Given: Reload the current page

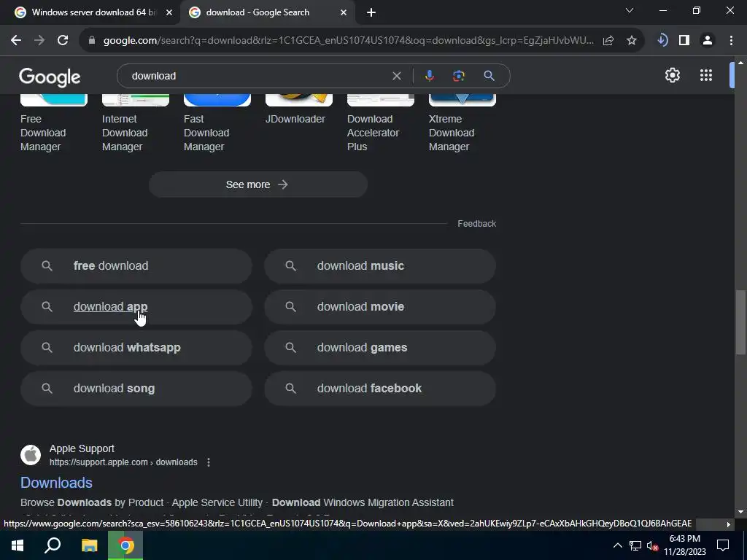Looking at the screenshot, I should click(63, 41).
